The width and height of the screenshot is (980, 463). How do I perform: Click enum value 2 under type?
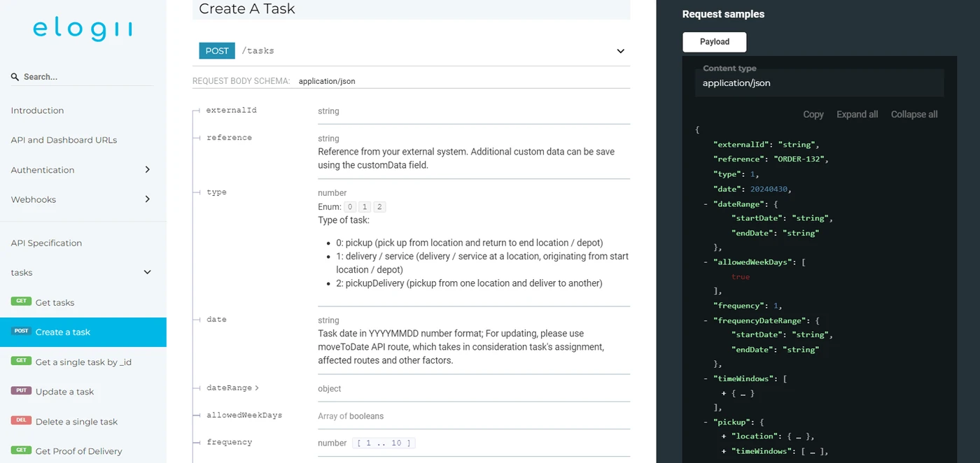tap(379, 207)
